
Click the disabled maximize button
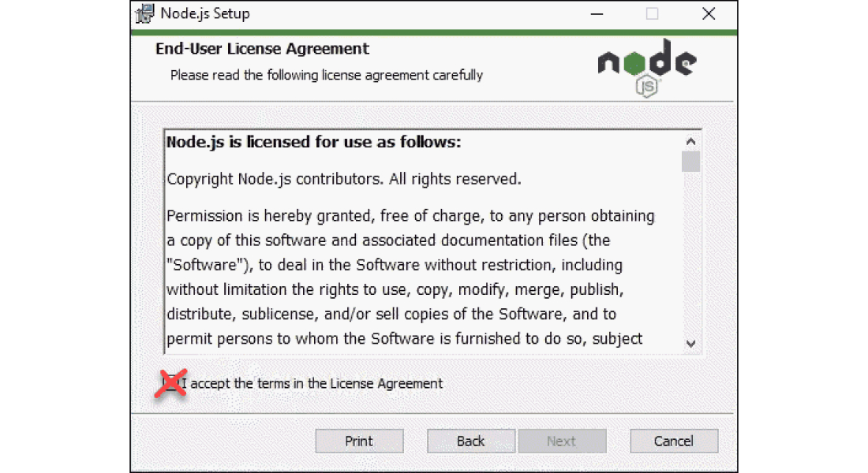tap(652, 13)
